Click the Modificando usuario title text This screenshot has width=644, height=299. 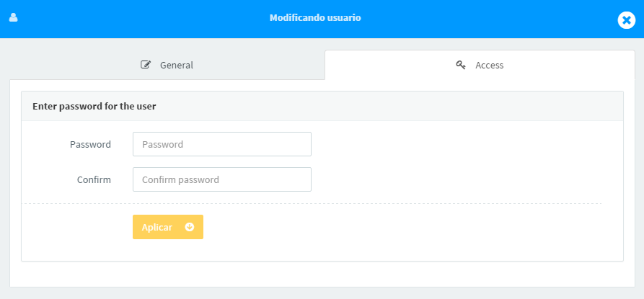tap(315, 17)
